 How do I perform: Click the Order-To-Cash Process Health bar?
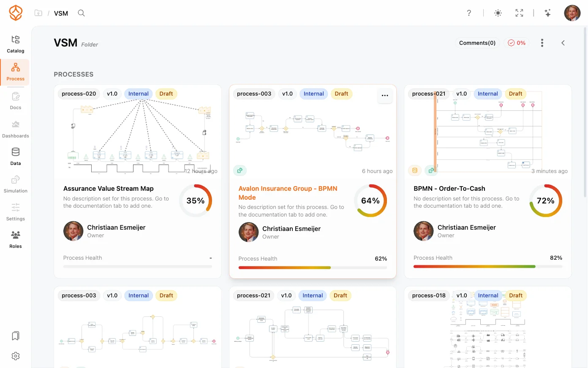tap(488, 267)
